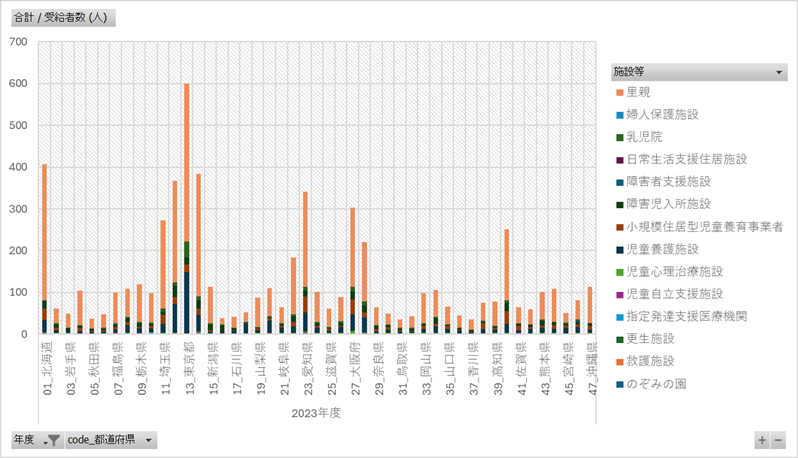
Task: Click the 救護施設 legend color marker
Action: [620, 361]
